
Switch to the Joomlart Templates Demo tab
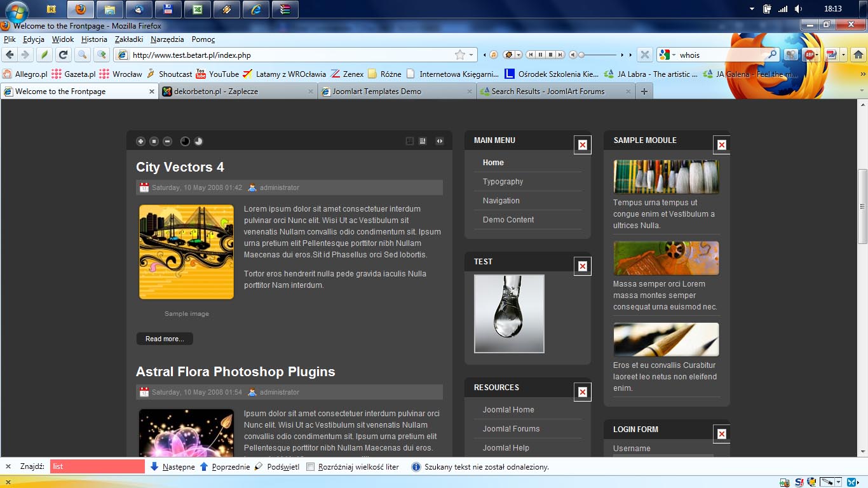[x=376, y=91]
